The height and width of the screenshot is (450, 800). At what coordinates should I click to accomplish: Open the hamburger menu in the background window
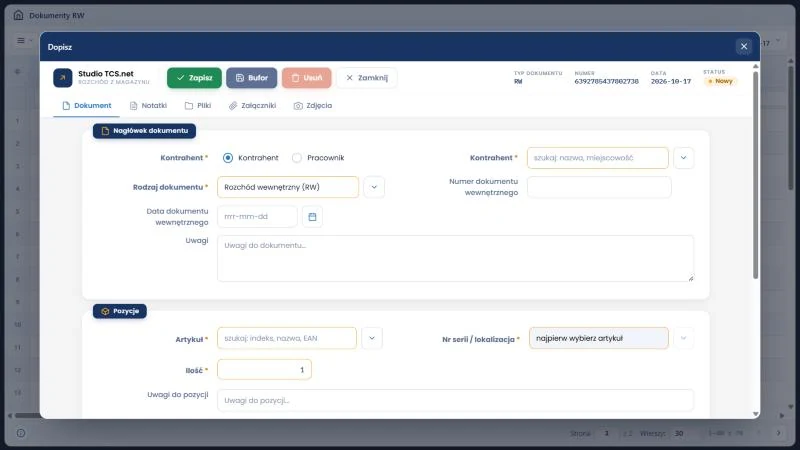pyautogui.click(x=21, y=40)
